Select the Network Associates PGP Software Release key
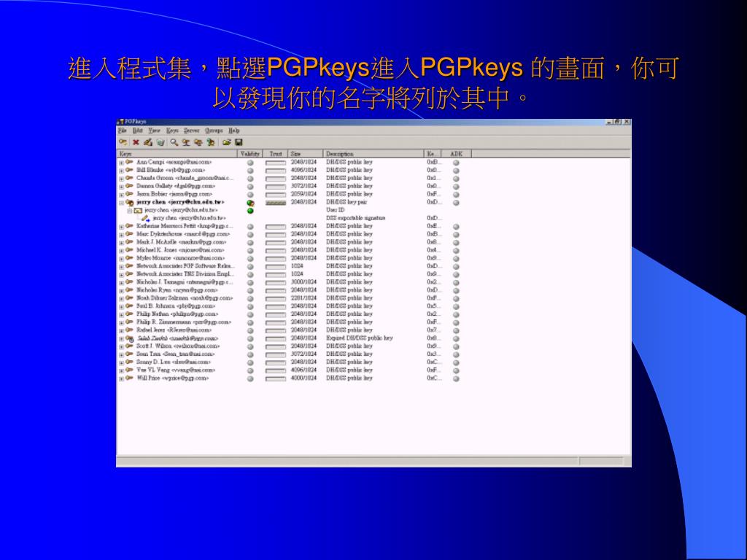The width and height of the screenshot is (747, 560). click(185, 266)
